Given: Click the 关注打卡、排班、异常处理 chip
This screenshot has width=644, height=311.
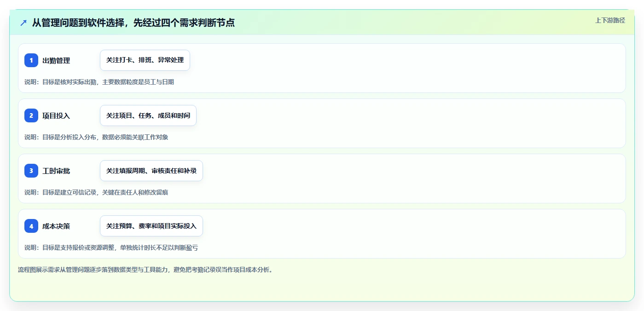Looking at the screenshot, I should 145,60.
